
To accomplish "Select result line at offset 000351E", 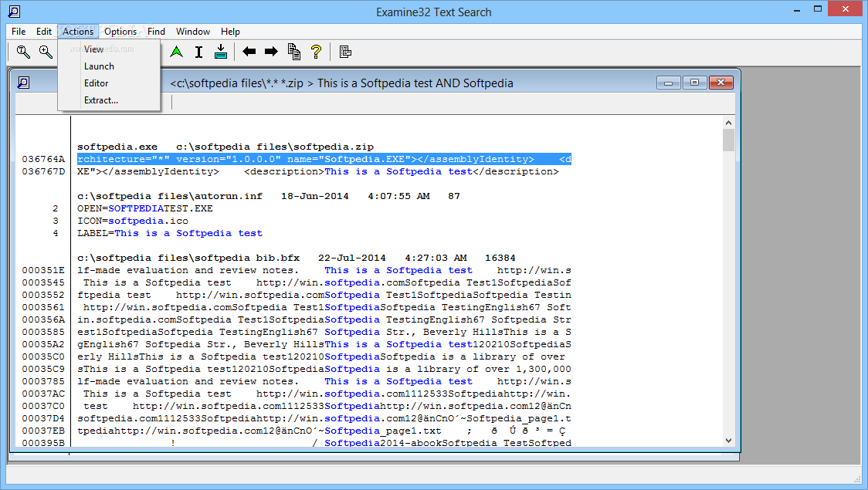I will tap(324, 270).
